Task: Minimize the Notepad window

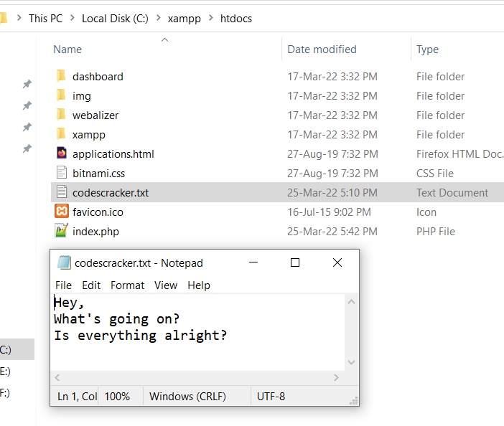Action: [x=253, y=262]
